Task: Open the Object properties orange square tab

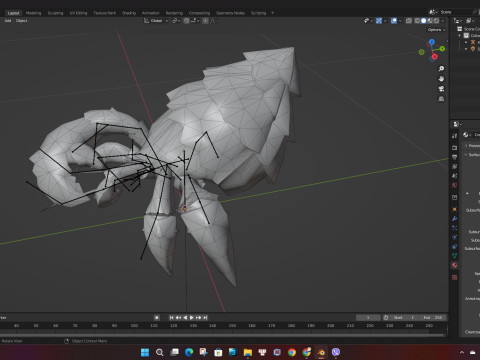Action: coord(455,209)
